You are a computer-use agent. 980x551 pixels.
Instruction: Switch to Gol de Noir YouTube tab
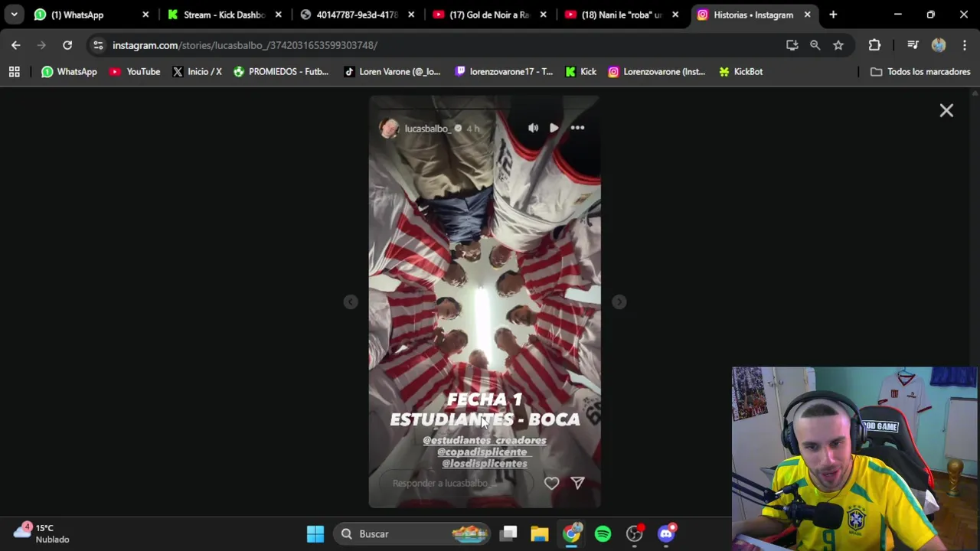(490, 15)
